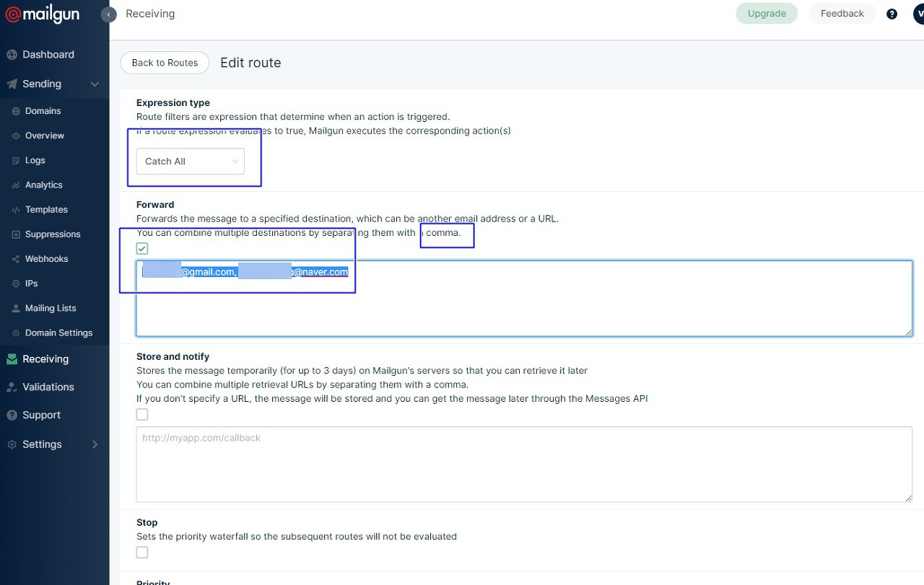Click the Templates code icon
924x585 pixels.
(16, 210)
